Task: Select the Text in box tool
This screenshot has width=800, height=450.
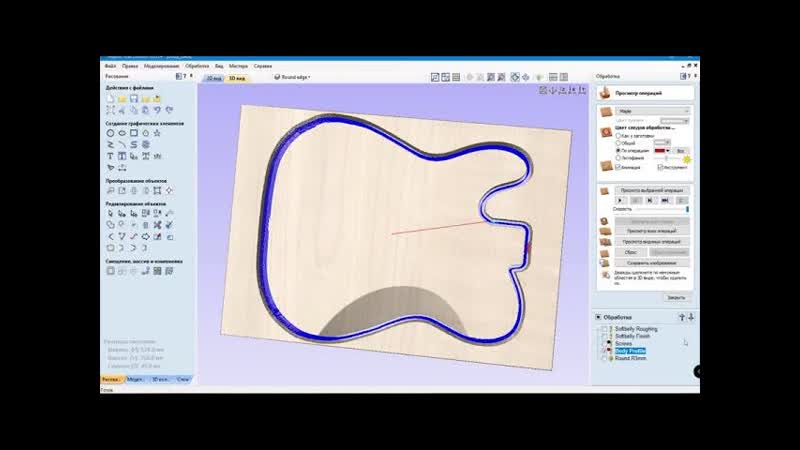Action: click(x=122, y=156)
